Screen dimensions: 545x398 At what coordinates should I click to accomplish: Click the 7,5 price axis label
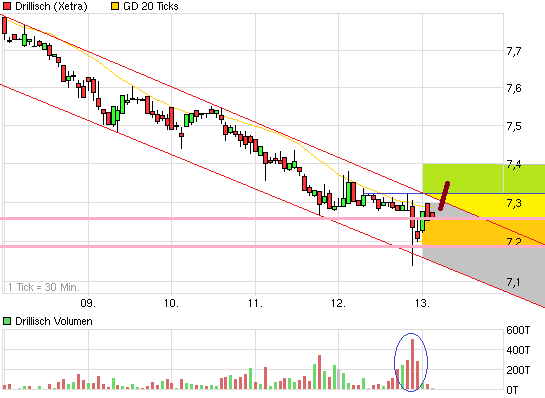coord(514,126)
